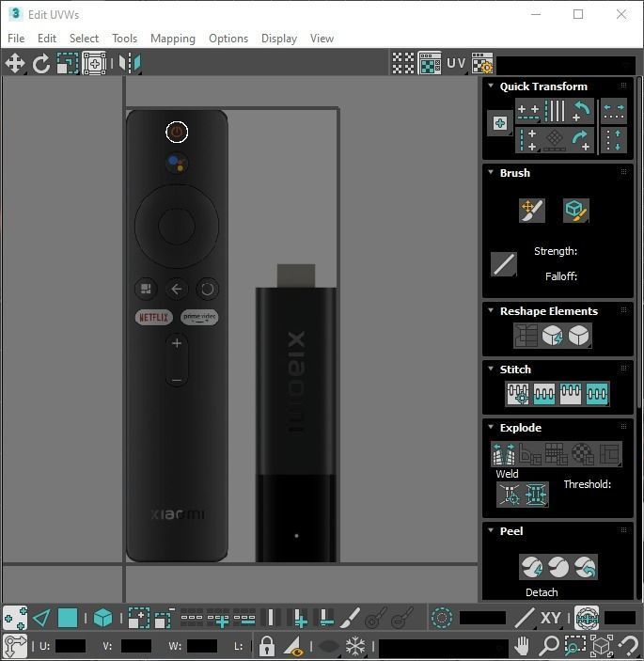The image size is (644, 661).
Task: Open the Edit menu
Action: (47, 39)
